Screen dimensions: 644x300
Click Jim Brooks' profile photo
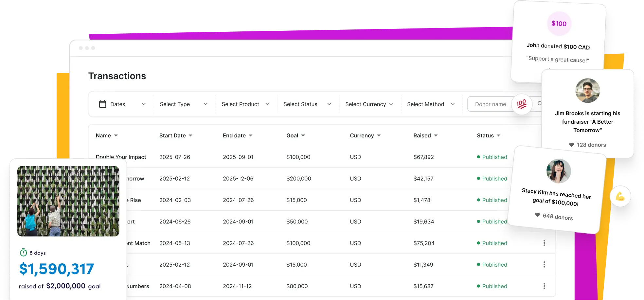click(x=587, y=91)
